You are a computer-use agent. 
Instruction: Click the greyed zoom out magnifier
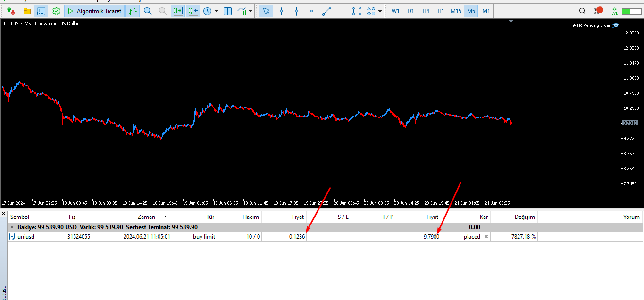click(163, 11)
